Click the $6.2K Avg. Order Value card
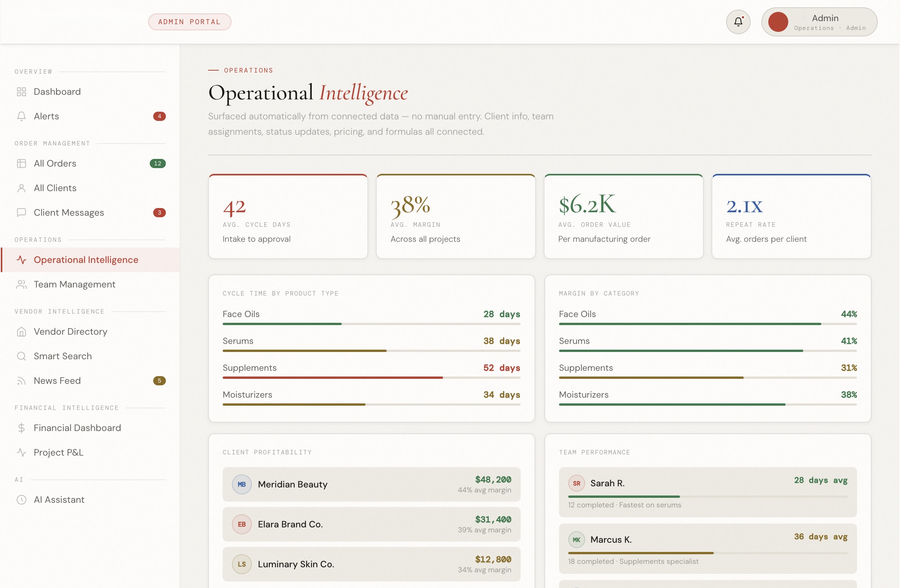The width and height of the screenshot is (900, 588). (x=624, y=216)
